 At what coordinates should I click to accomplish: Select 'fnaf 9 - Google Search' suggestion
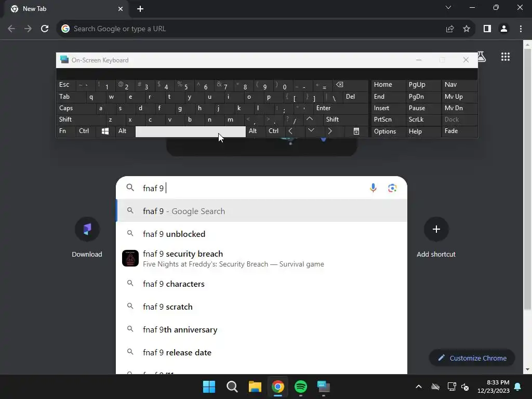(262, 211)
